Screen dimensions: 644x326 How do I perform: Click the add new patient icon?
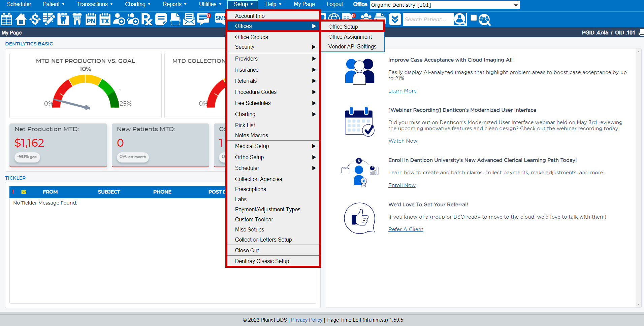click(x=119, y=19)
